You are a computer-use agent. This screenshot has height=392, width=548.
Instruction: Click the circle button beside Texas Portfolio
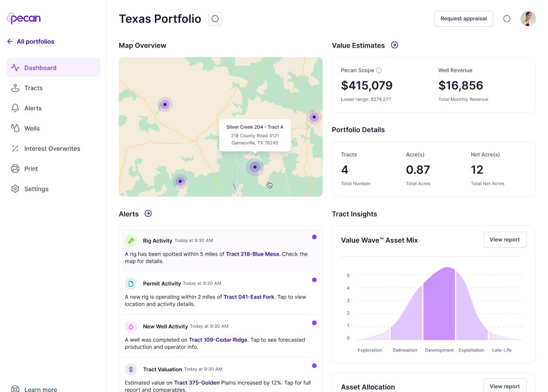click(215, 18)
